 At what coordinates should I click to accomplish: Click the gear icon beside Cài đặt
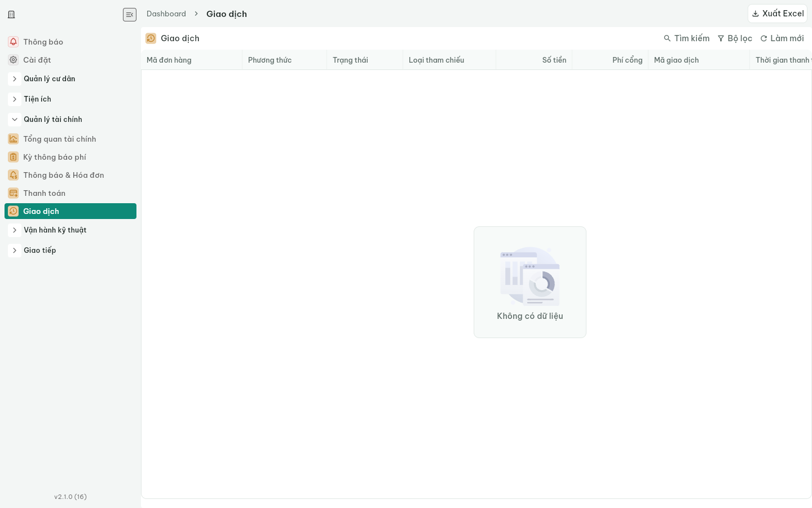tap(14, 60)
